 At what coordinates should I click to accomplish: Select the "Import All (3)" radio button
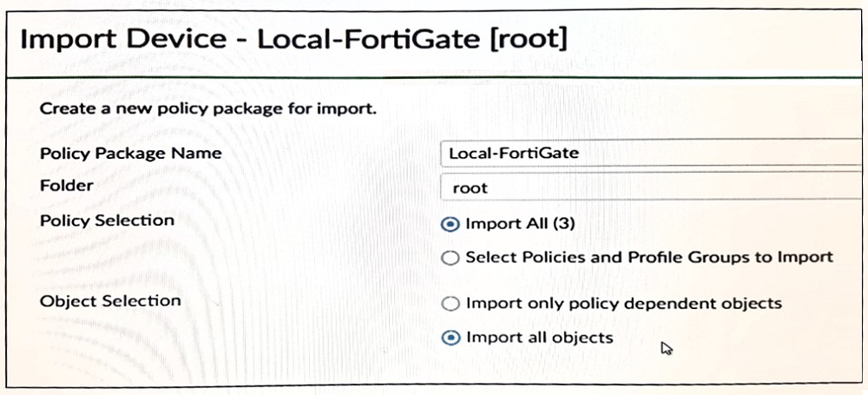click(x=450, y=224)
